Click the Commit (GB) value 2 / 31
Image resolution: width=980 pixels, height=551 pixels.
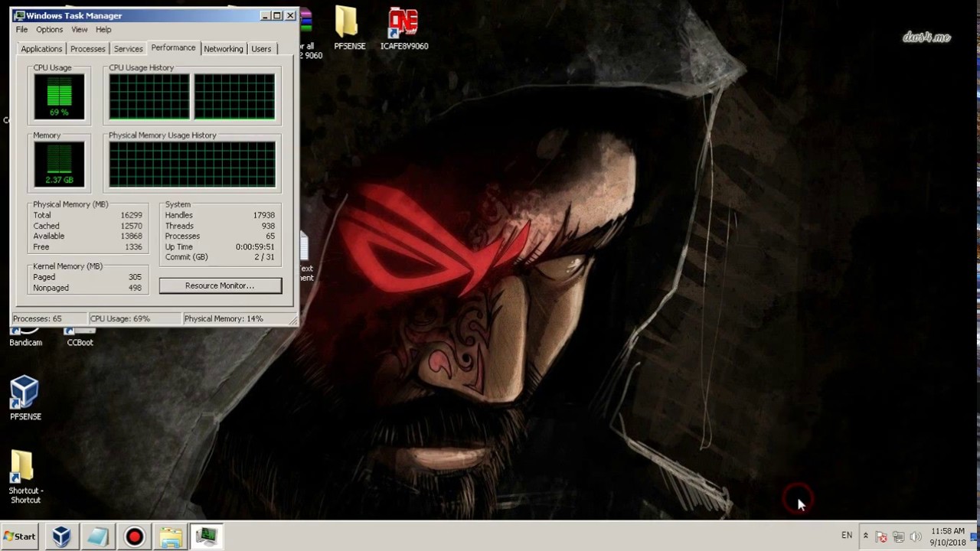264,257
